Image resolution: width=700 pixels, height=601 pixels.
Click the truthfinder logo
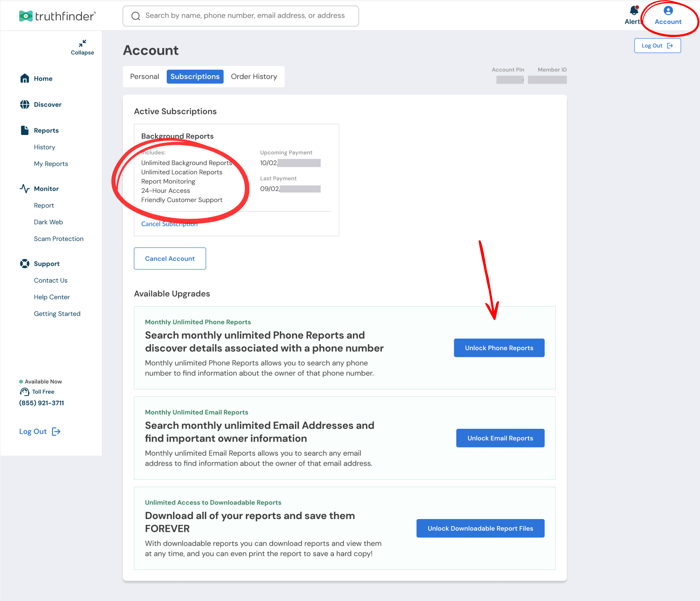coord(58,16)
